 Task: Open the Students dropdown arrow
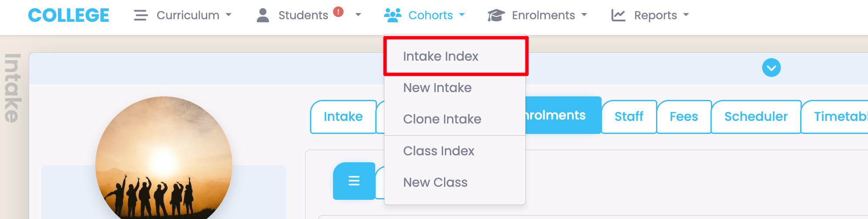(358, 15)
